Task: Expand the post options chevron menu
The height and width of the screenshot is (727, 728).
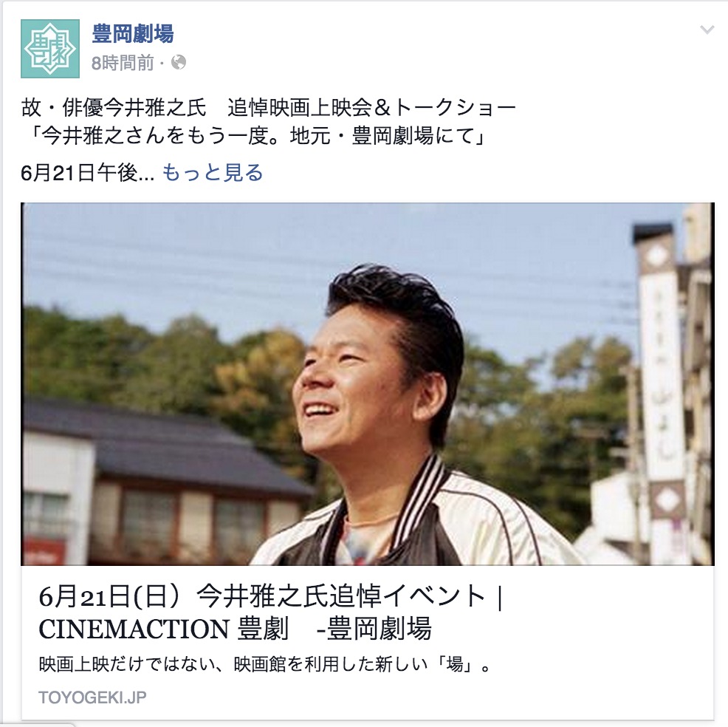Action: point(707,30)
